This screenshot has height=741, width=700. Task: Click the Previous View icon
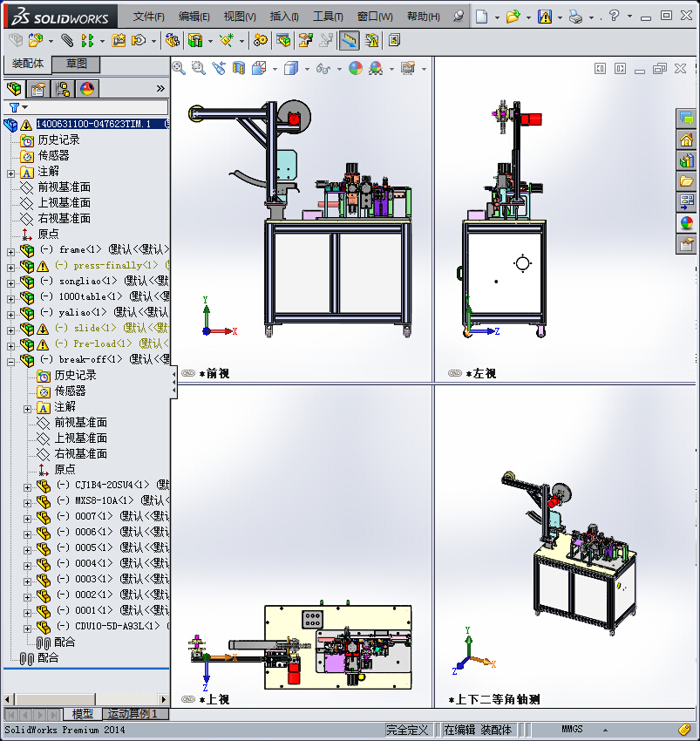point(218,68)
